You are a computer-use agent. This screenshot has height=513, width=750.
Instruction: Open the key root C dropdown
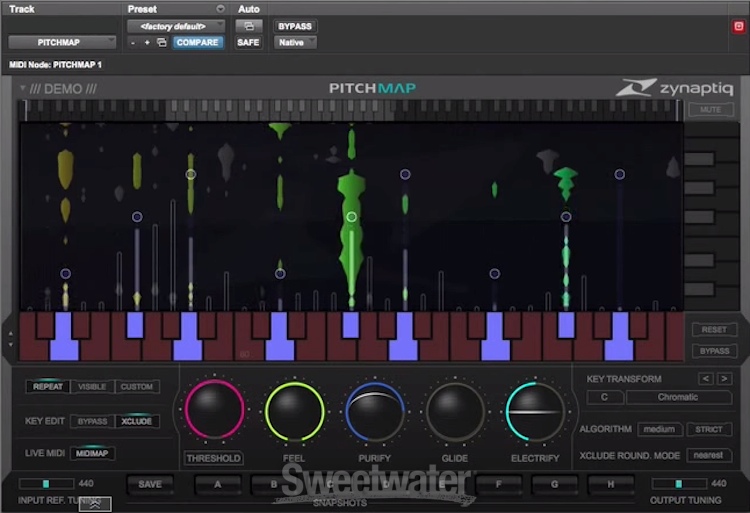pos(605,397)
